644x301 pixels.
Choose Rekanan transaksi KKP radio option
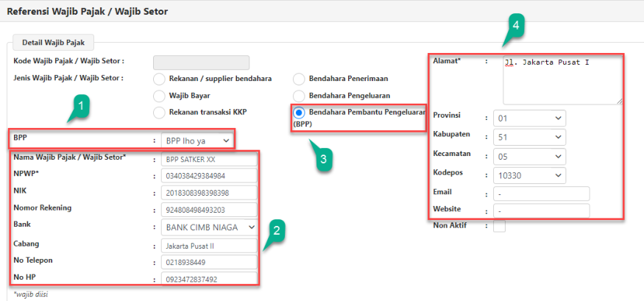click(x=158, y=113)
